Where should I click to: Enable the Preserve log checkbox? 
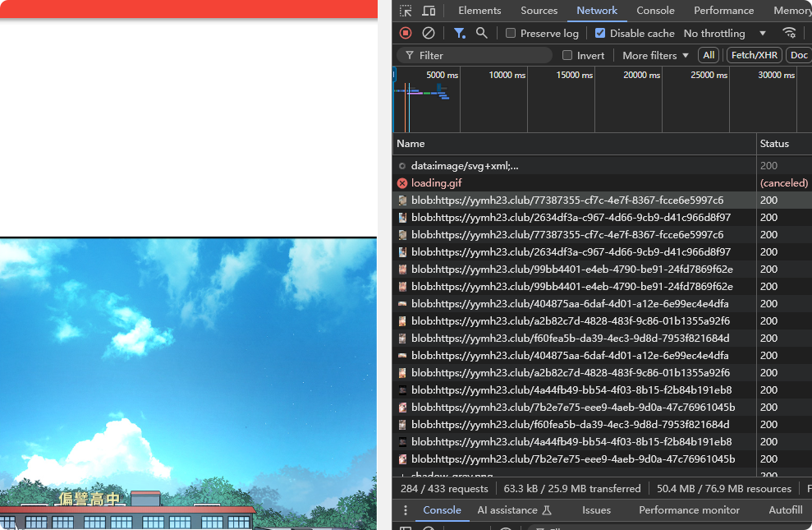[511, 33]
